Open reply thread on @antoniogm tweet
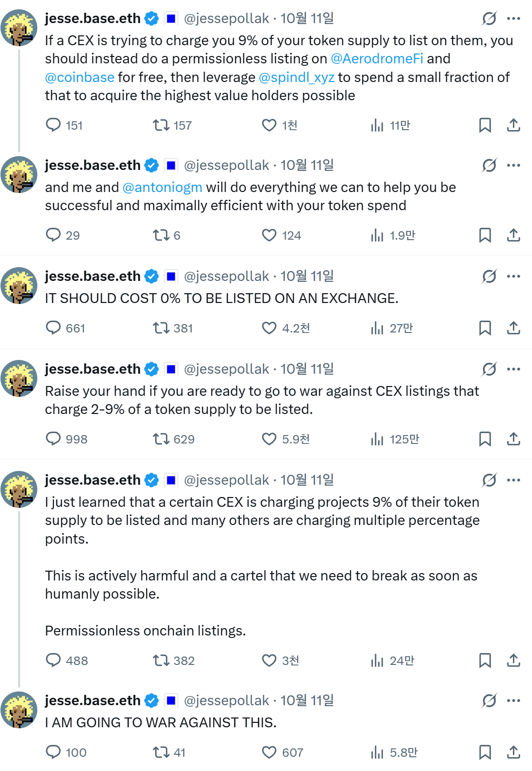Image resolution: width=532 pixels, height=771 pixels. click(53, 235)
